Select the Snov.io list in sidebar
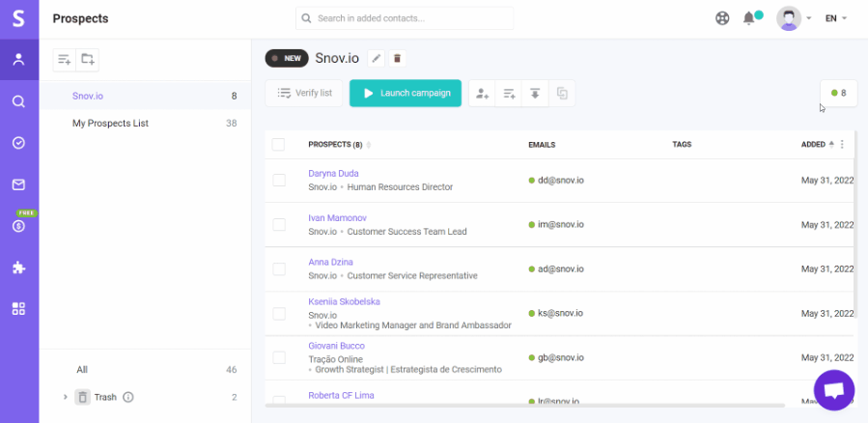Image resolution: width=868 pixels, height=423 pixels. pyautogui.click(x=145, y=96)
